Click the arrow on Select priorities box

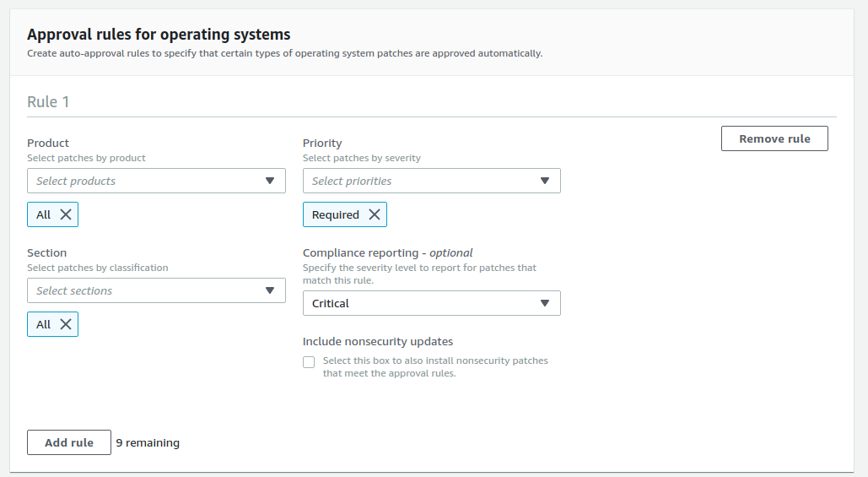[x=545, y=181]
